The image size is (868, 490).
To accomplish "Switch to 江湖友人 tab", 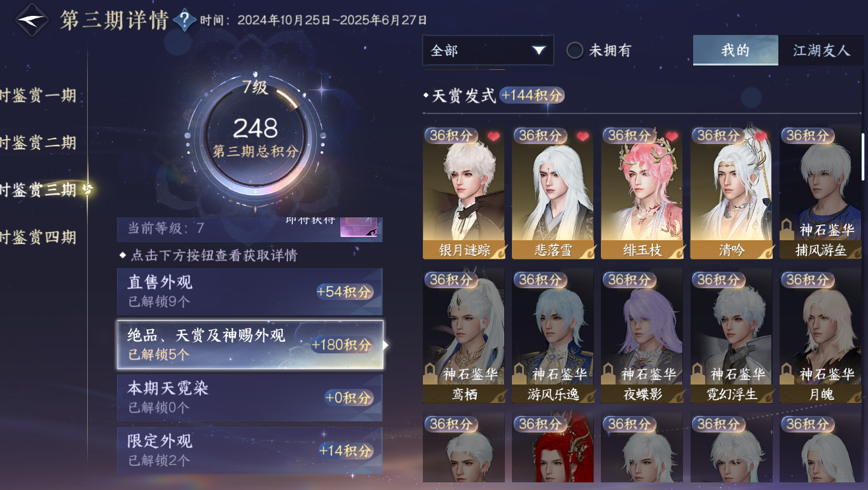I will 822,50.
